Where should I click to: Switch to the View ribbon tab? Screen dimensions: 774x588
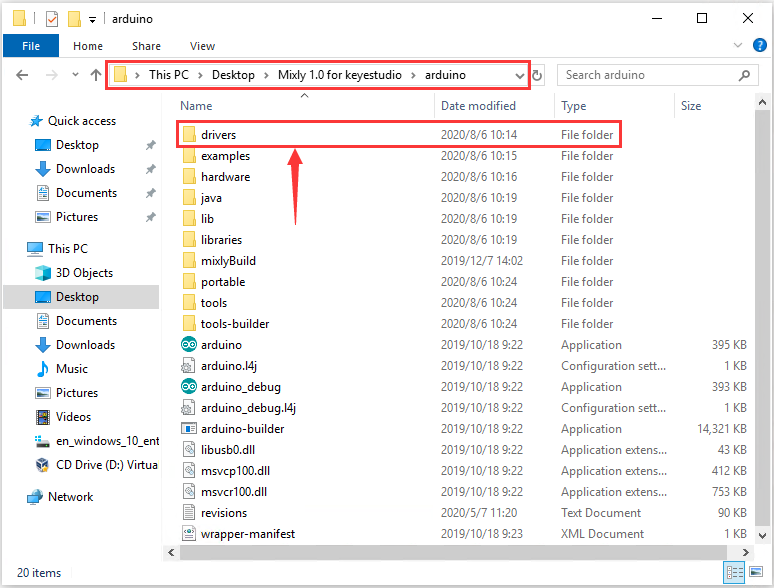[x=202, y=46]
